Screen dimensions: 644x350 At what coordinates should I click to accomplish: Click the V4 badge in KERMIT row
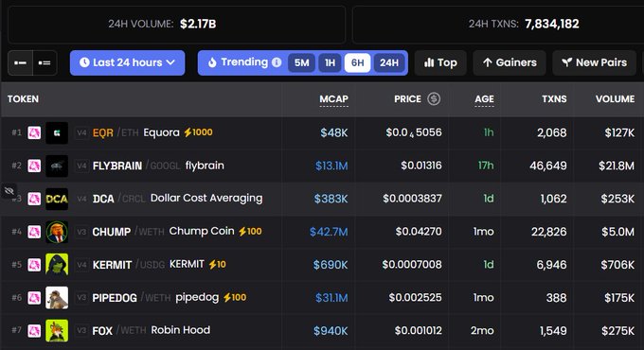pyautogui.click(x=81, y=265)
